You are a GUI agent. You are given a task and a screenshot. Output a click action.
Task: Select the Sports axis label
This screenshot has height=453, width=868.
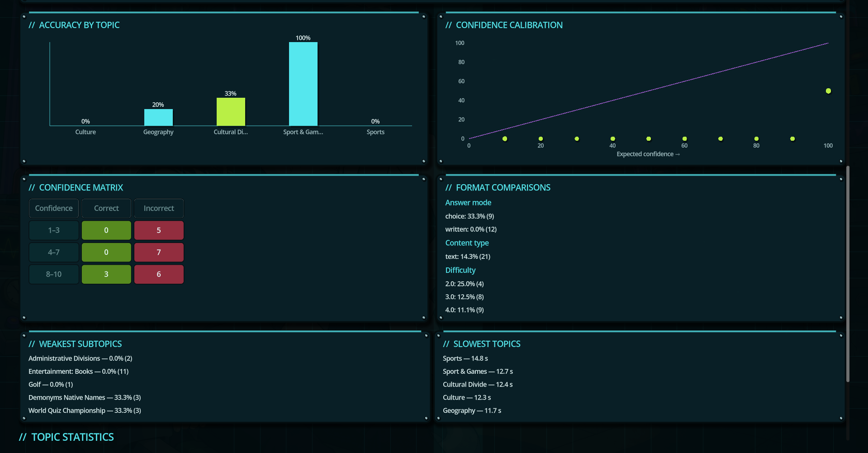375,132
